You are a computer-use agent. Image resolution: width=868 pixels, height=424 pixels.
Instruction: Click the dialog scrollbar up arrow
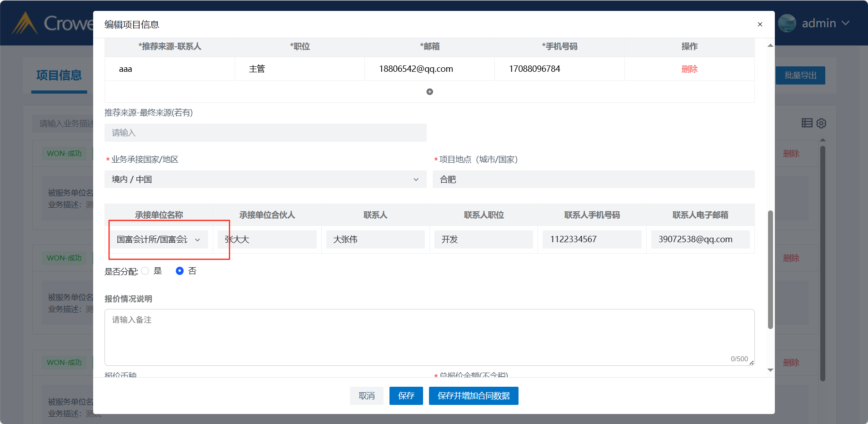770,45
